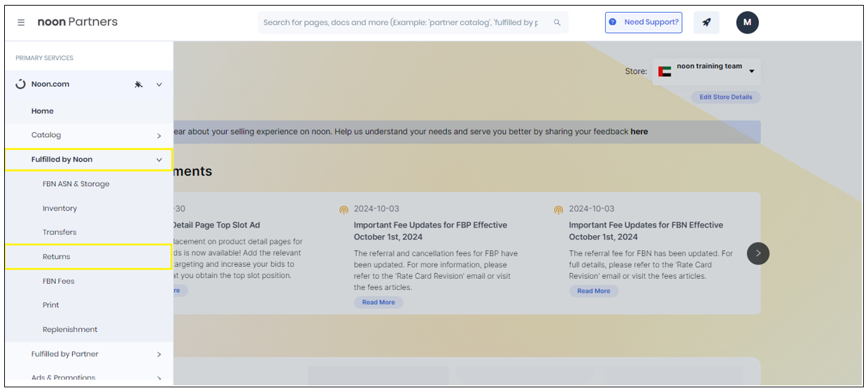Image resolution: width=868 pixels, height=390 pixels.
Task: Click the Noon.com pin icon
Action: (138, 84)
